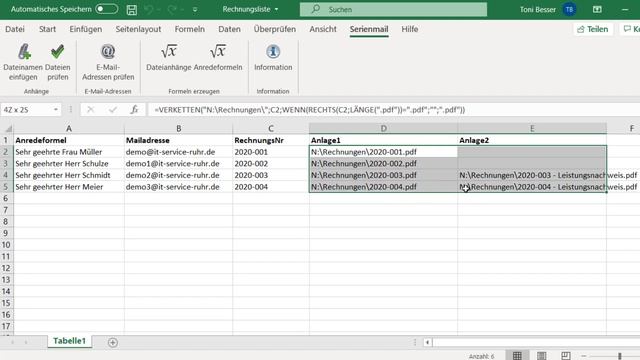
Task: Select column D header
Action: (383, 129)
